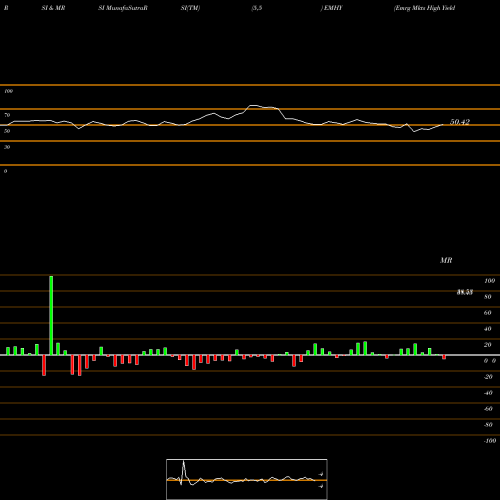500x500 pixels.
Task: Click the RSI line peak in the upper chart
Action: (253, 106)
